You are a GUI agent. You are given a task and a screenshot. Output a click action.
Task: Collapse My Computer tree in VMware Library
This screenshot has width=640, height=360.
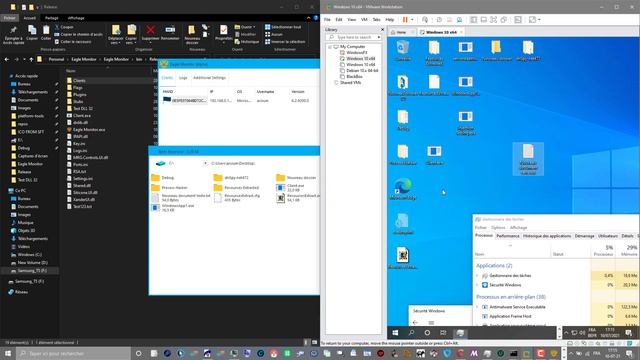[330, 47]
